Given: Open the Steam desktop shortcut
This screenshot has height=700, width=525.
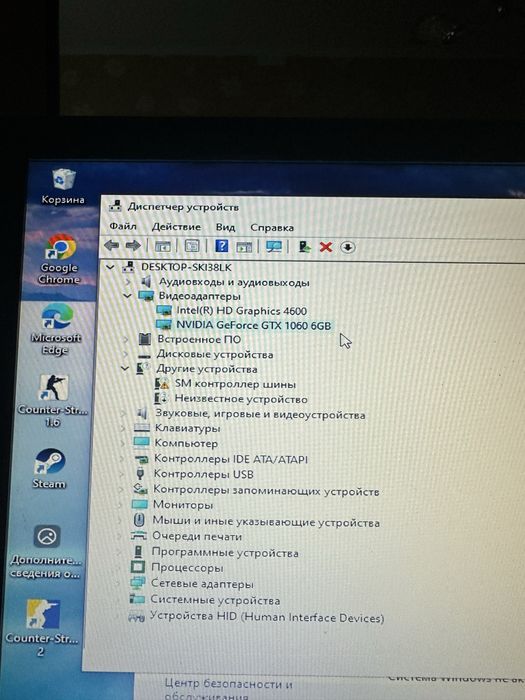Looking at the screenshot, I should tap(49, 469).
